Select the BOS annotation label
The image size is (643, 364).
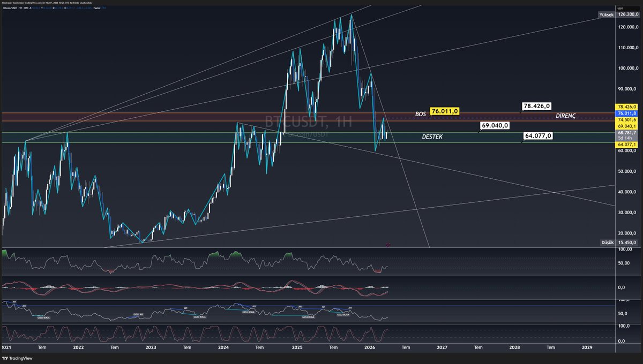tap(421, 114)
